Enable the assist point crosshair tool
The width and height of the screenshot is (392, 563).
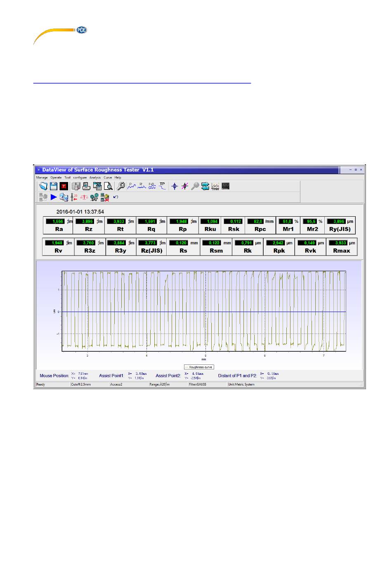point(175,186)
